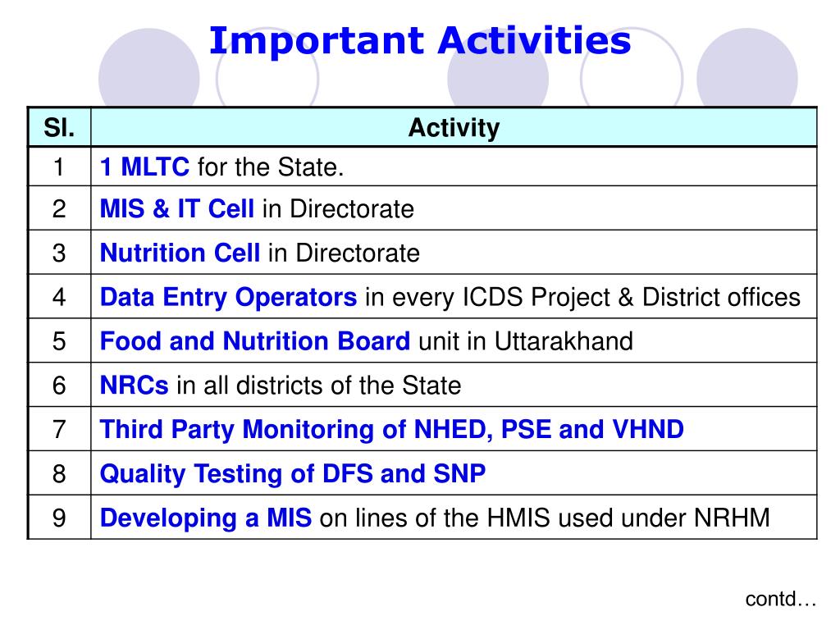Click 'unit in Uttarakhand' text
The height and width of the screenshot is (630, 840).
tap(526, 341)
